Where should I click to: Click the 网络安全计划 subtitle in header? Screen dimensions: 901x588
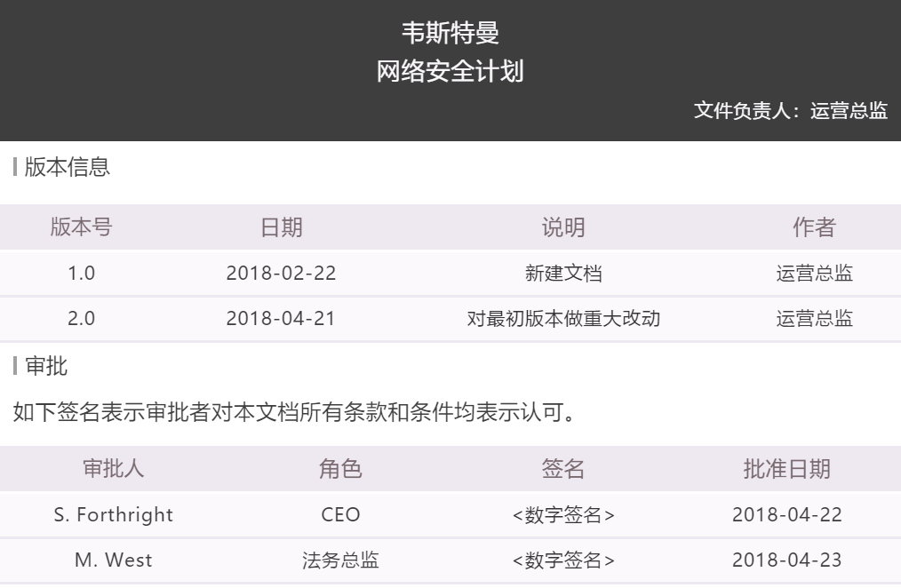pyautogui.click(x=450, y=72)
